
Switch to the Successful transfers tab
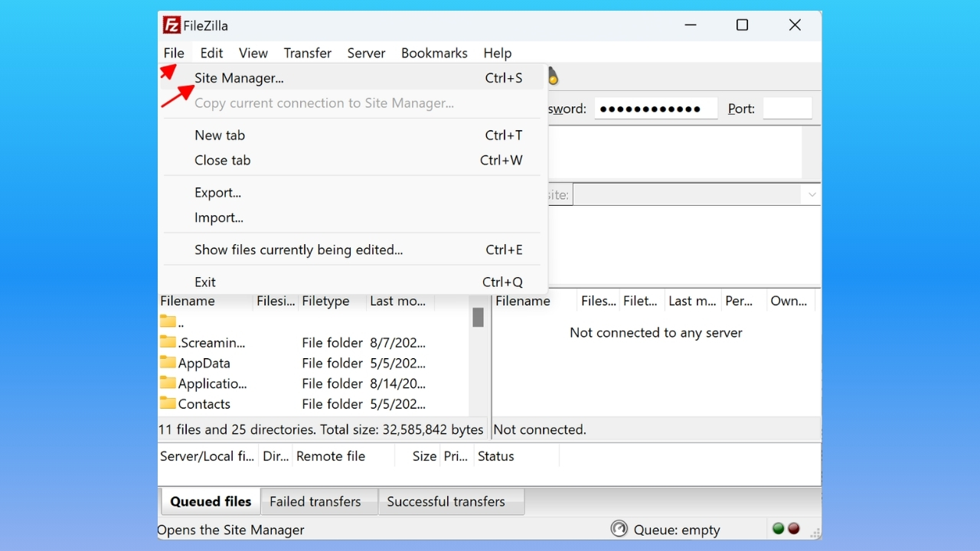pyautogui.click(x=451, y=502)
